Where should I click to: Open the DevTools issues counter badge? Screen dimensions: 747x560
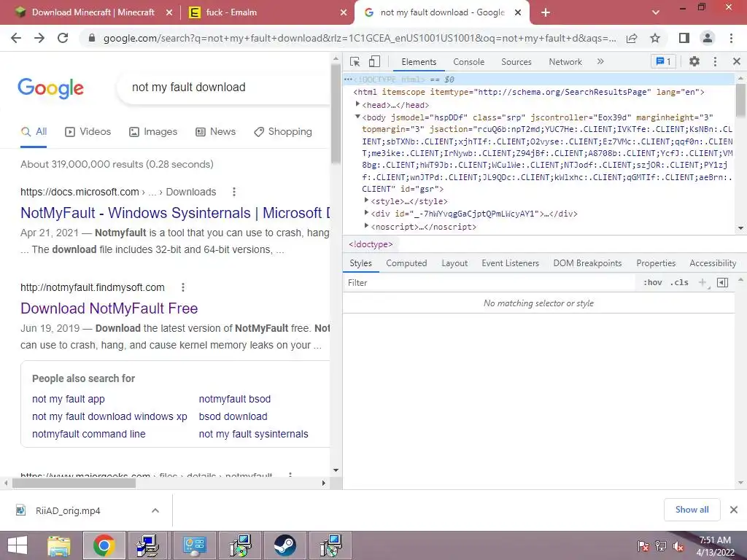click(x=663, y=61)
